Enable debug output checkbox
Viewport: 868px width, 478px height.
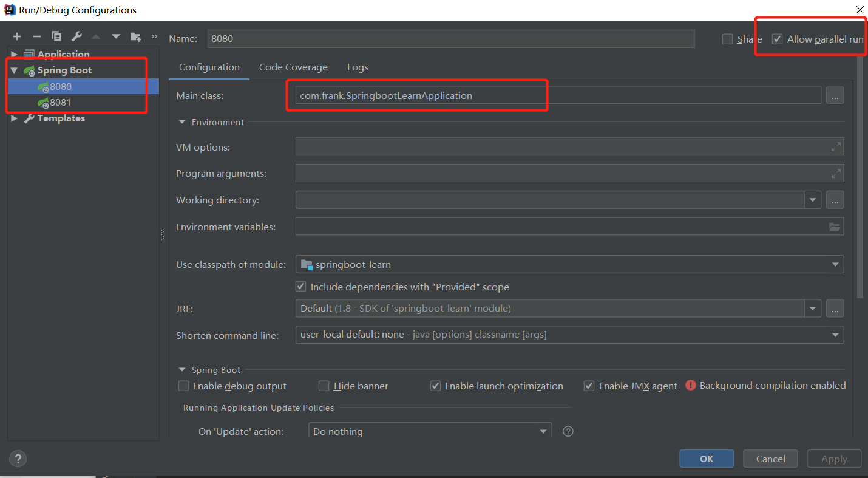(183, 386)
